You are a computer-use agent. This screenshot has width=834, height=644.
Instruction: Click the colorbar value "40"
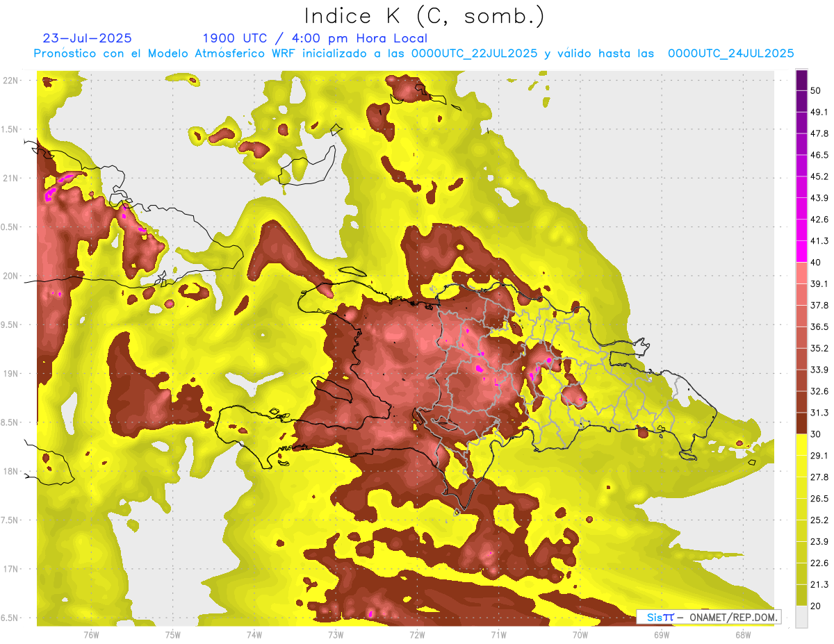coord(815,263)
